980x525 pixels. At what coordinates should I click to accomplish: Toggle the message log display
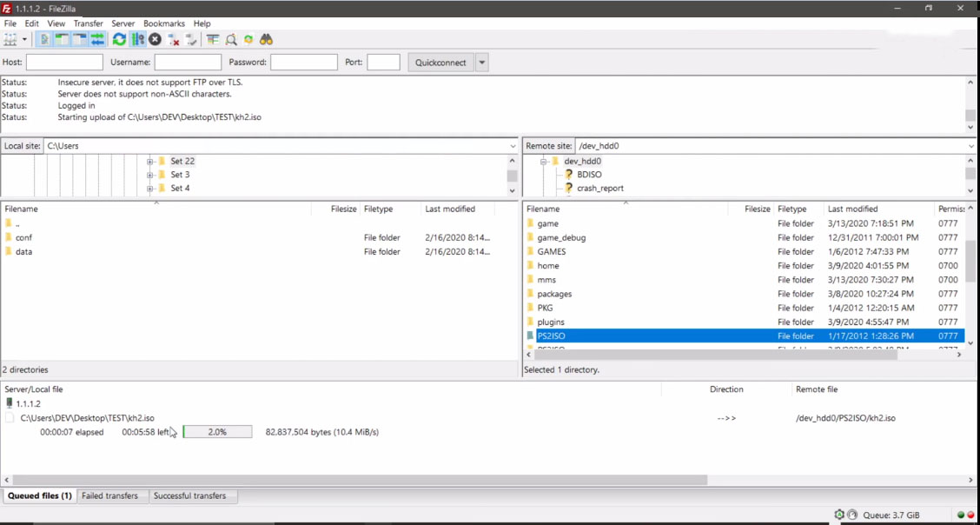pyautogui.click(x=44, y=40)
